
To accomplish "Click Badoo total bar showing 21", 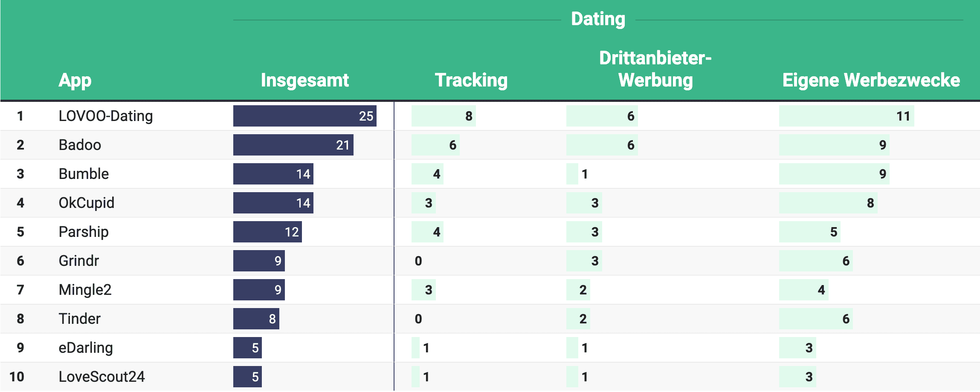I will [x=293, y=145].
